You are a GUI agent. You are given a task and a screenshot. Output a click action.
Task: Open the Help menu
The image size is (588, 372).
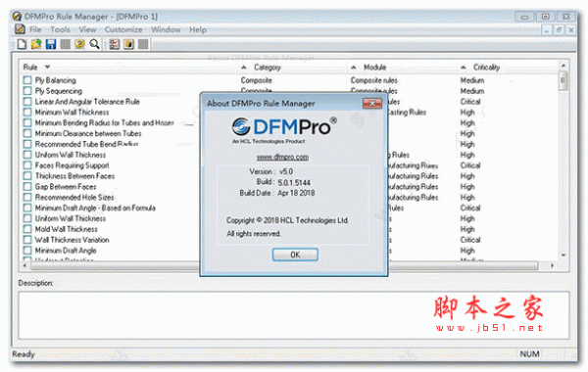[x=198, y=29]
